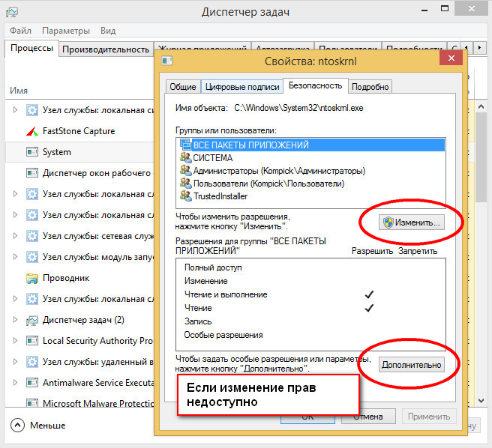Expand the Local Security Authority process row
492x448 pixels.
coord(15,341)
